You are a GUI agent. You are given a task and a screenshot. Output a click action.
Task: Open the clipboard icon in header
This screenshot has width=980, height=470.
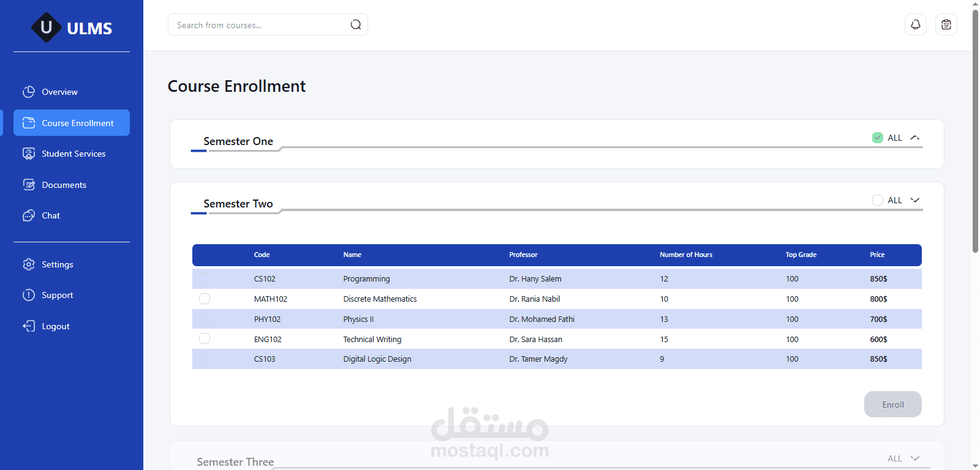pos(946,24)
